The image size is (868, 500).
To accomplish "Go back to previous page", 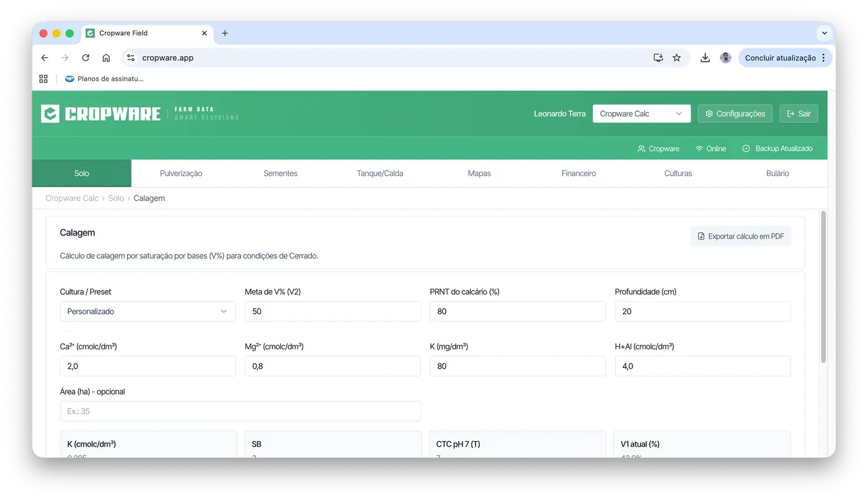I will point(45,58).
